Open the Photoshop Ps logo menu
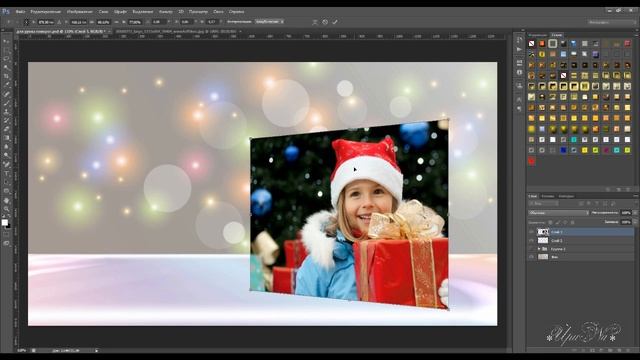Image resolution: width=640 pixels, height=360 pixels. point(6,11)
